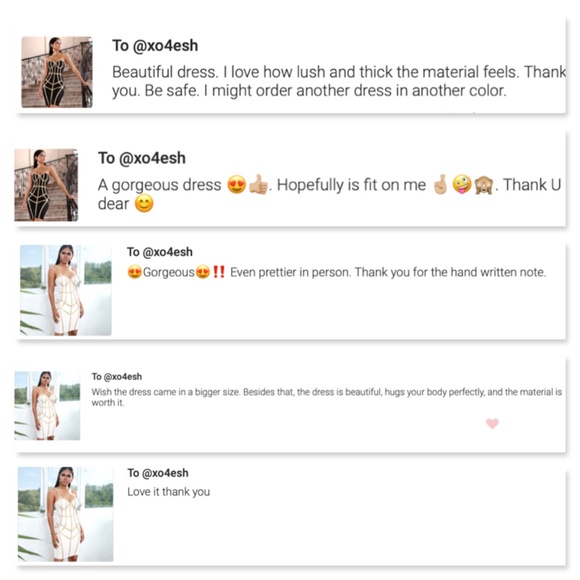Click heart-eyes emoji before 'Gorgeous'
The width and height of the screenshot is (580, 580).
(x=134, y=272)
